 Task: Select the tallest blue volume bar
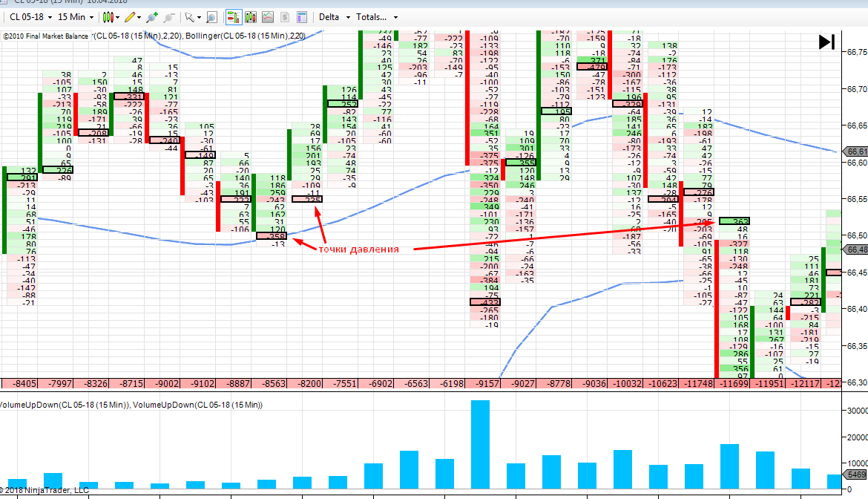pos(481,444)
